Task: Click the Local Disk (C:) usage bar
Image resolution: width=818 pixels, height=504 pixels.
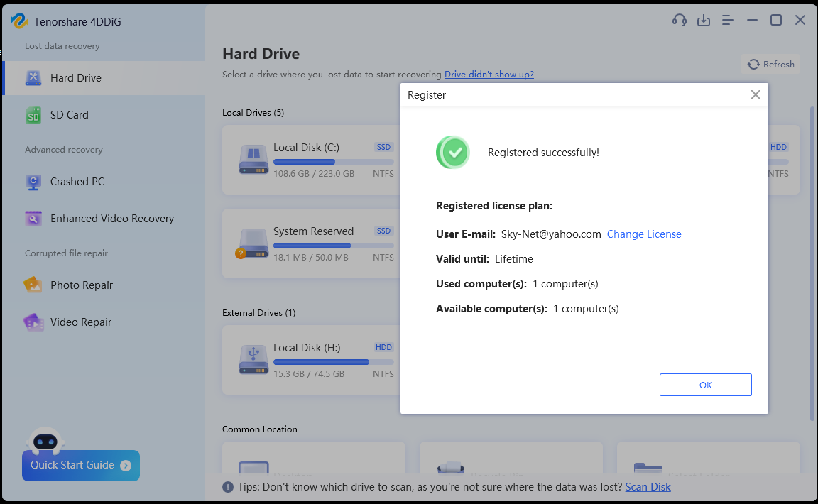Action: click(333, 162)
